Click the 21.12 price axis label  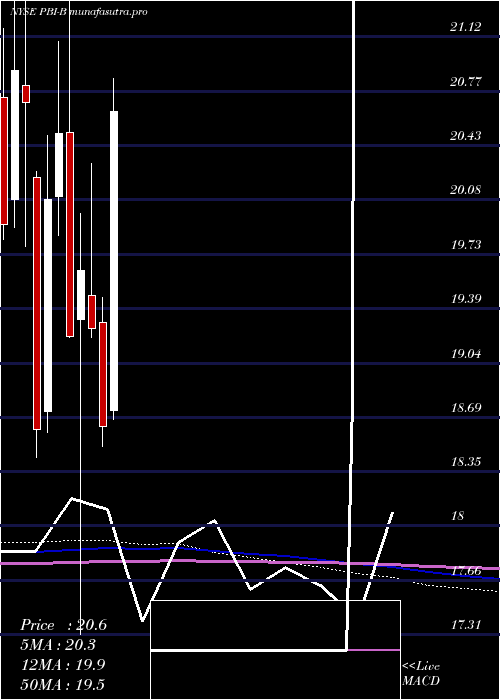(466, 27)
